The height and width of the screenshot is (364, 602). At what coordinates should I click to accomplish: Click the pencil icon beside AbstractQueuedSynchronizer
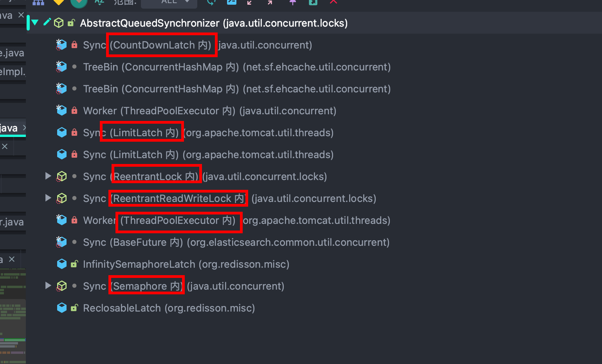[x=47, y=22]
